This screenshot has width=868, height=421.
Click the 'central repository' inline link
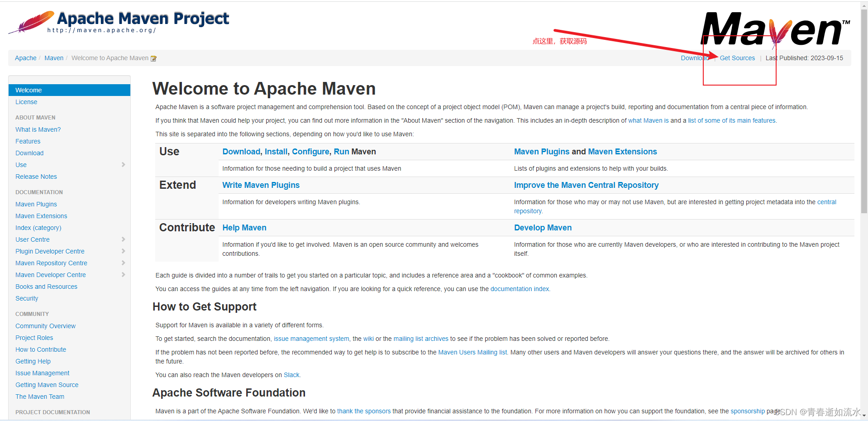pos(826,202)
